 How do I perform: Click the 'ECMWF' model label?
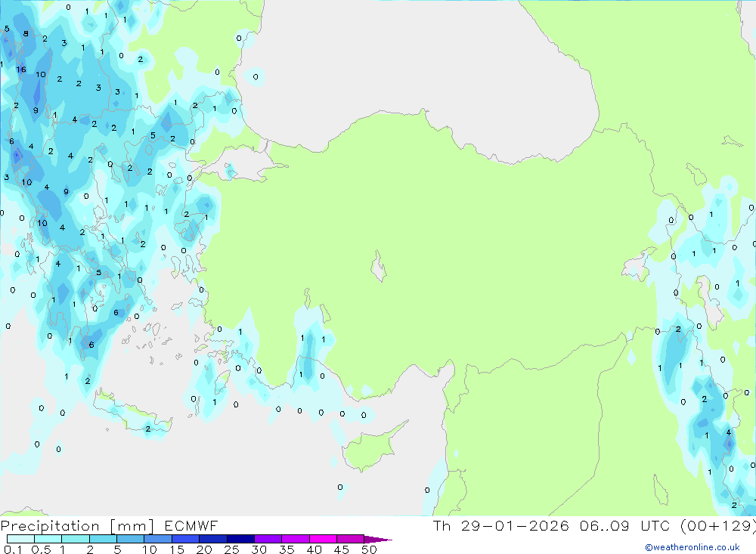(x=191, y=525)
